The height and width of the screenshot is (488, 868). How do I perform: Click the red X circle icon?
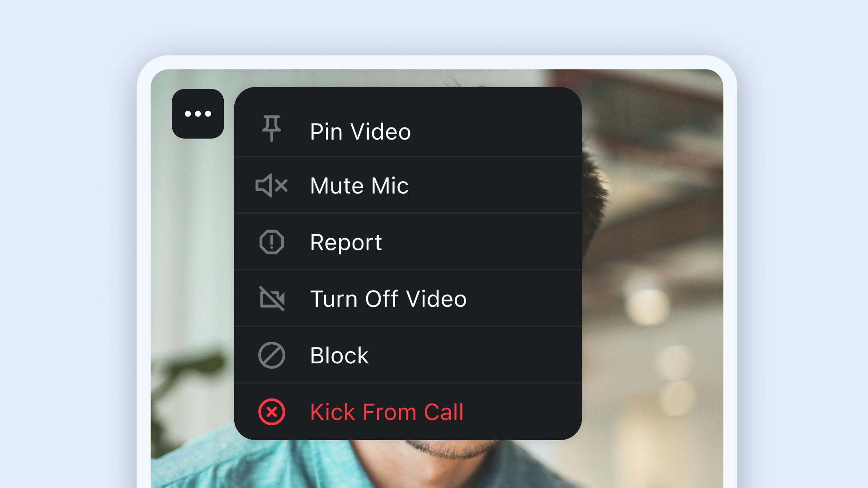tap(271, 412)
